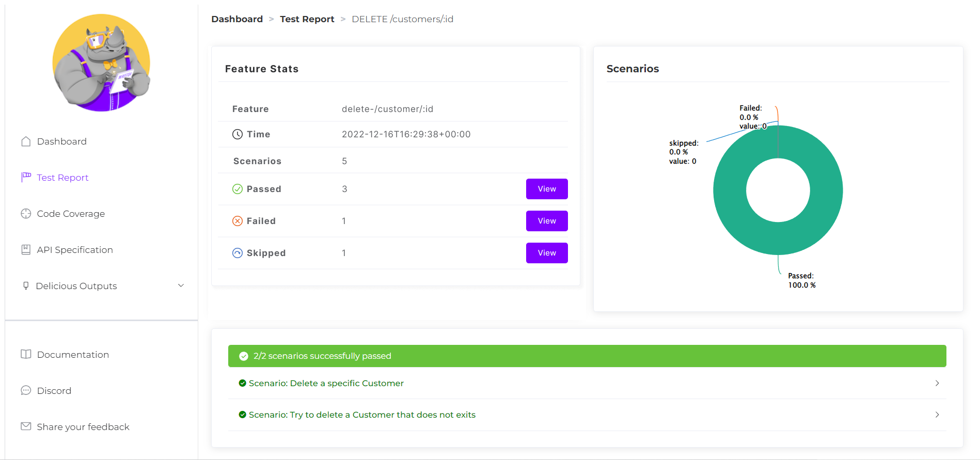Open Delicious Outputs menu item

coord(76,286)
